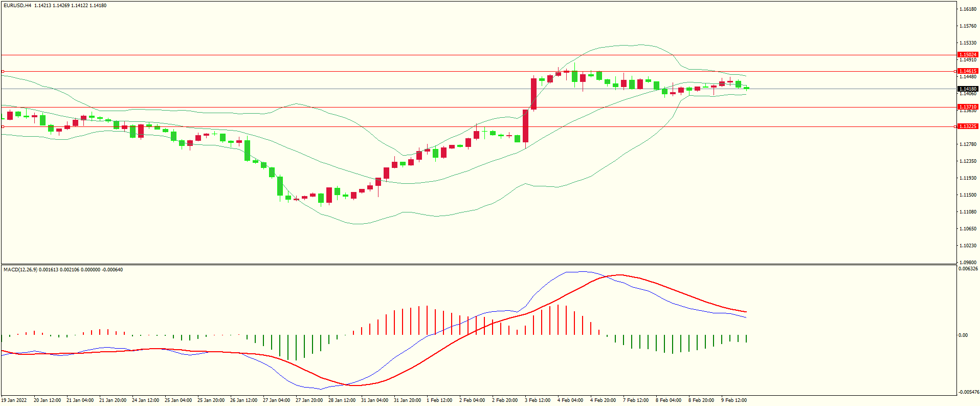
Task: Click the 19 Jan 2022 date label
Action: [x=14, y=400]
